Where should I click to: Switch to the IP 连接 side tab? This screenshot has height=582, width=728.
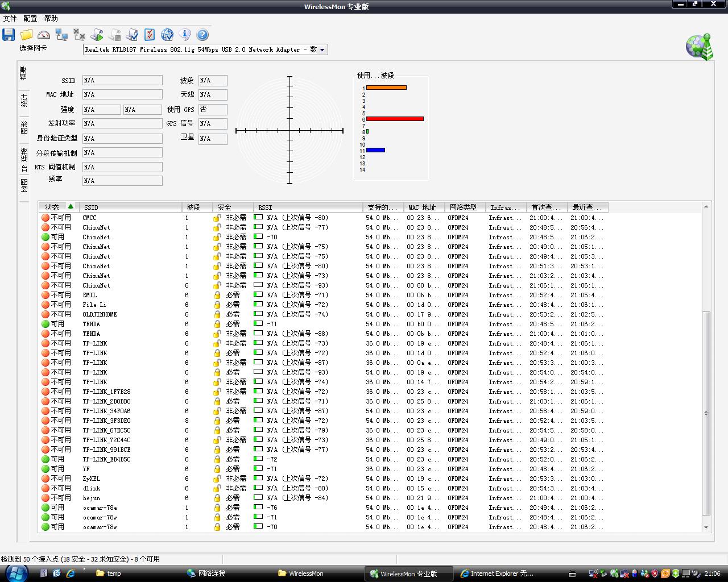(24, 160)
